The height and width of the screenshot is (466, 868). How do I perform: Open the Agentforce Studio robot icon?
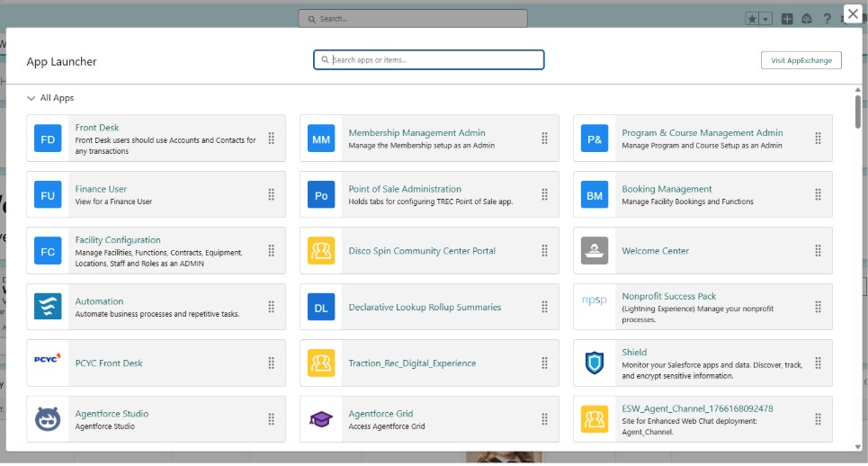tap(48, 419)
